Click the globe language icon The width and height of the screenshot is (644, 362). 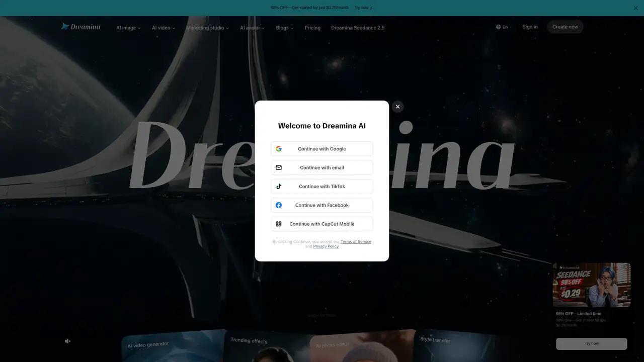[x=498, y=27]
